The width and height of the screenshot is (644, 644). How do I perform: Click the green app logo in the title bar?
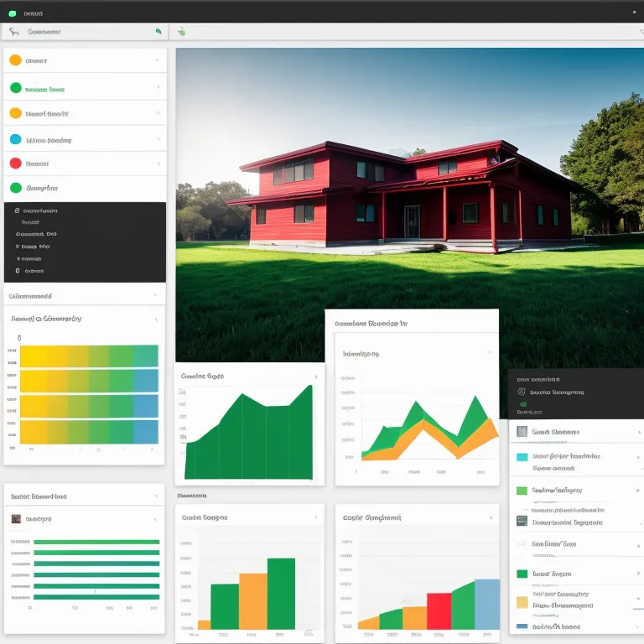click(x=13, y=13)
